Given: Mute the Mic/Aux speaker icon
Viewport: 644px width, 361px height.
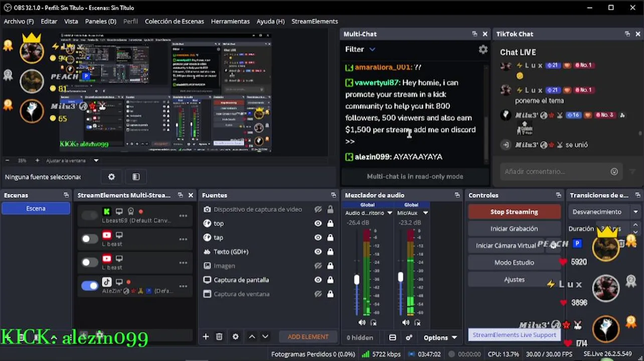Looking at the screenshot, I should click(x=405, y=322).
